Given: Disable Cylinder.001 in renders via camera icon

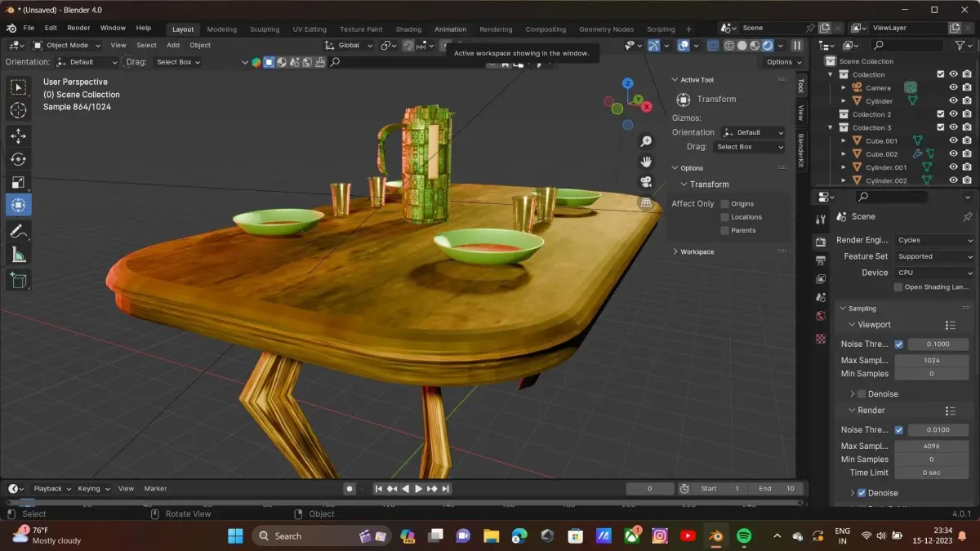Looking at the screenshot, I should click(967, 167).
